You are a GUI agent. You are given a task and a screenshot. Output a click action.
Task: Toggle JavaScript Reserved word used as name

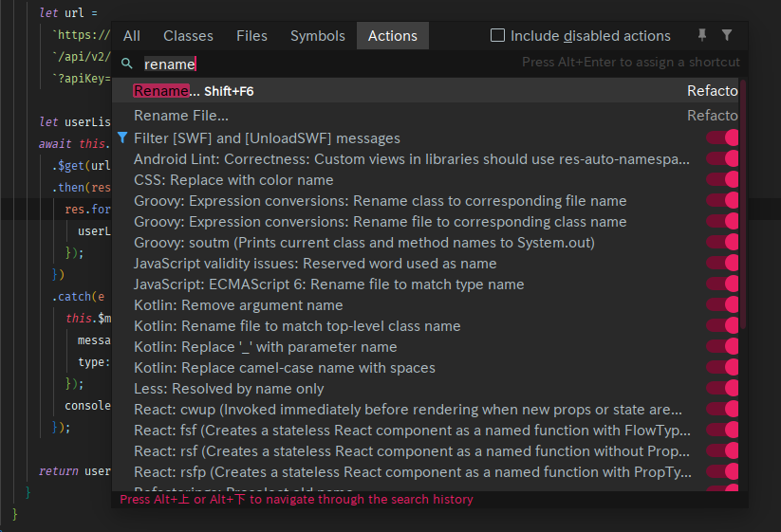point(723,264)
